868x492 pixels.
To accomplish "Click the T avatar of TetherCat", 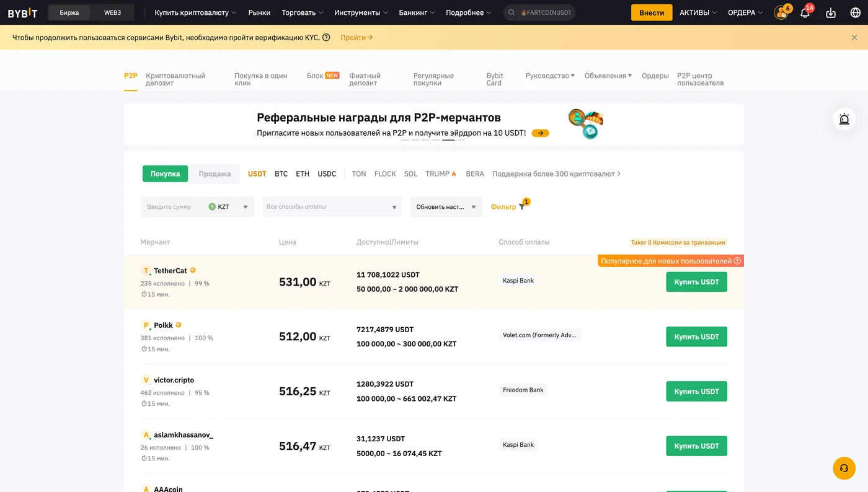I will click(146, 271).
